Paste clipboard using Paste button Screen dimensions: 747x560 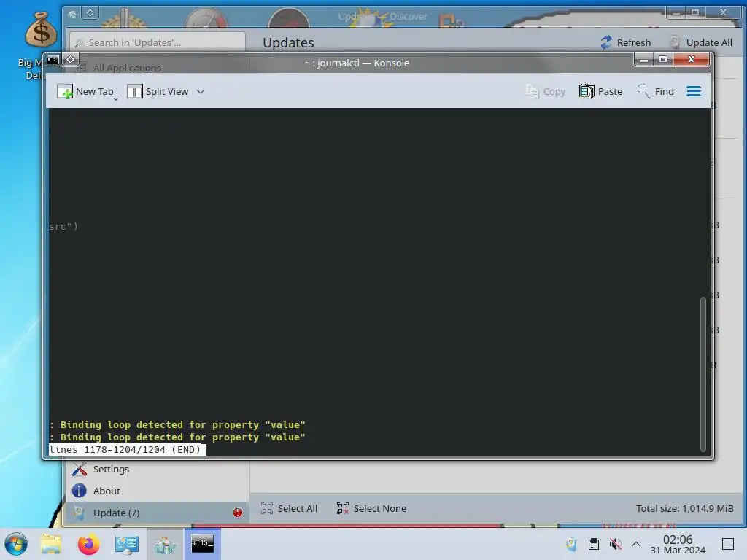(601, 91)
